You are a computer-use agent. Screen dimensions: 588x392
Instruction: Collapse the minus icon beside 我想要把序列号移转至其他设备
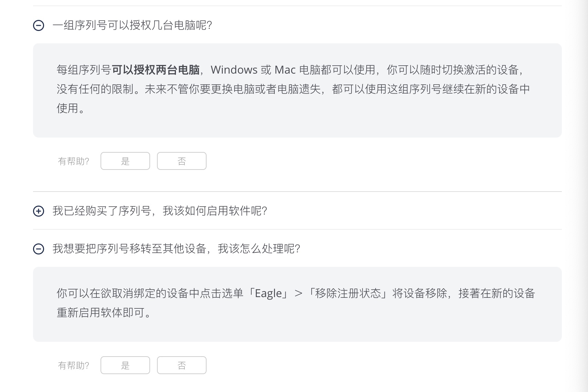[39, 249]
